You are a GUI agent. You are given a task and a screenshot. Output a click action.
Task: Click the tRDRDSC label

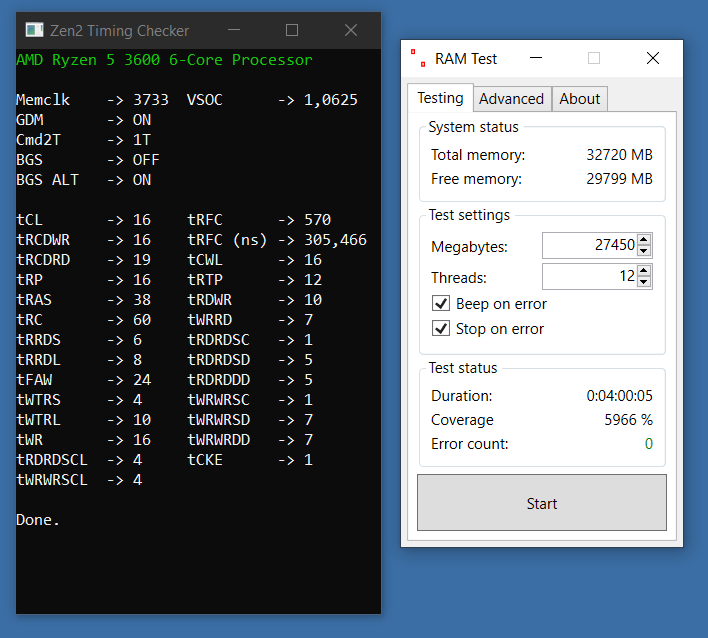pos(219,340)
